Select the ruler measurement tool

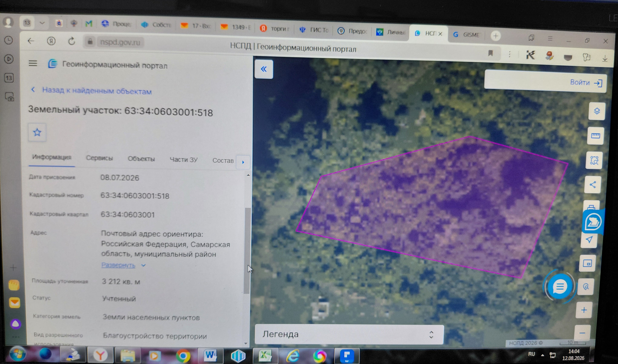tap(595, 136)
